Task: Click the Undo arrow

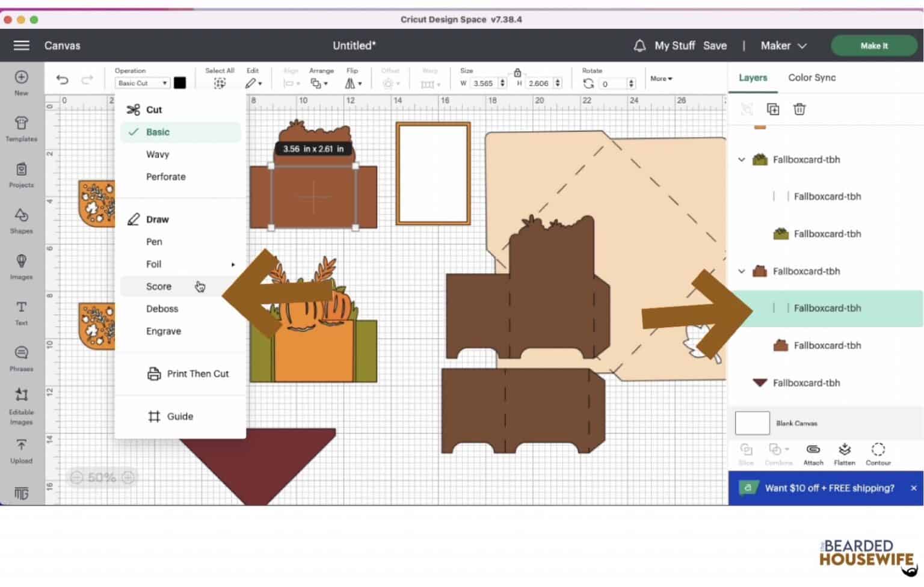Action: 62,80
